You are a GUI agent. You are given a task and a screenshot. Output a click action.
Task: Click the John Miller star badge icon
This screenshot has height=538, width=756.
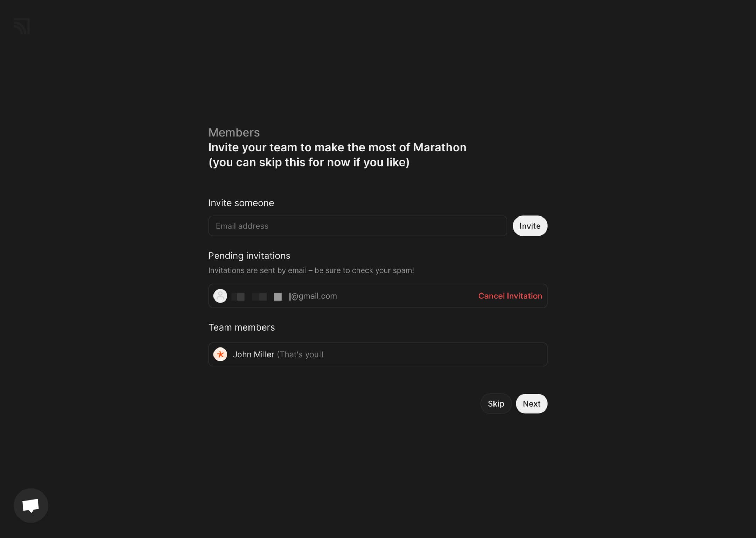coord(220,354)
